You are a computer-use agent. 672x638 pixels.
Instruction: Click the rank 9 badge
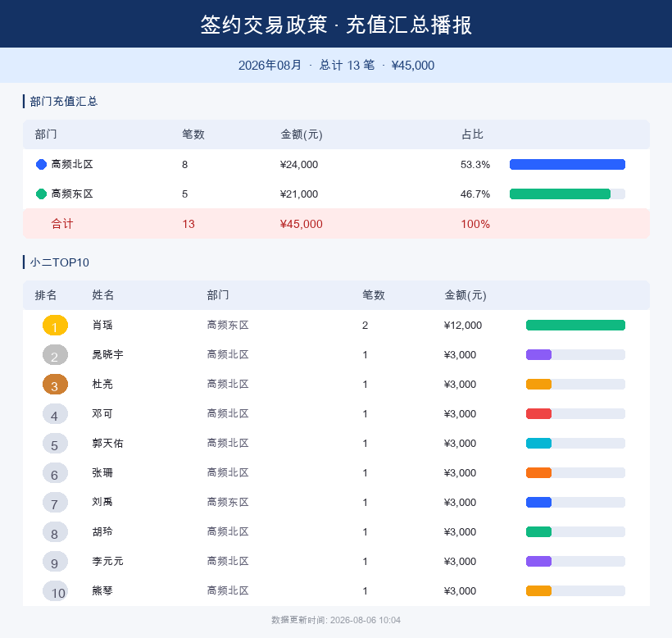point(55,561)
